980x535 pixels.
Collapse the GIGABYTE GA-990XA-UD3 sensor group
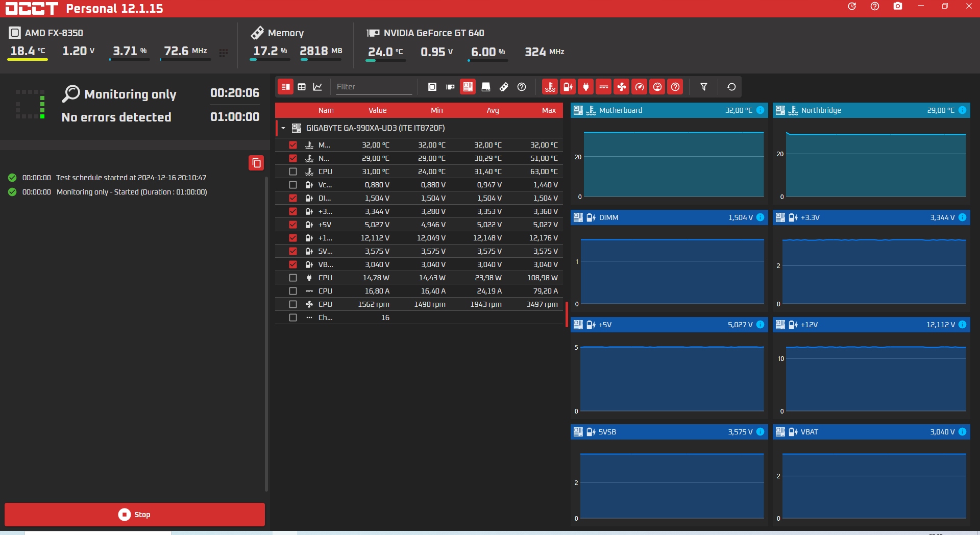tap(283, 128)
